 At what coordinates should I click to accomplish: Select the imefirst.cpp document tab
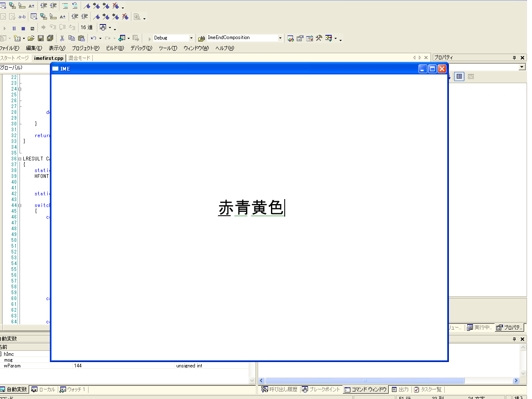click(x=49, y=58)
